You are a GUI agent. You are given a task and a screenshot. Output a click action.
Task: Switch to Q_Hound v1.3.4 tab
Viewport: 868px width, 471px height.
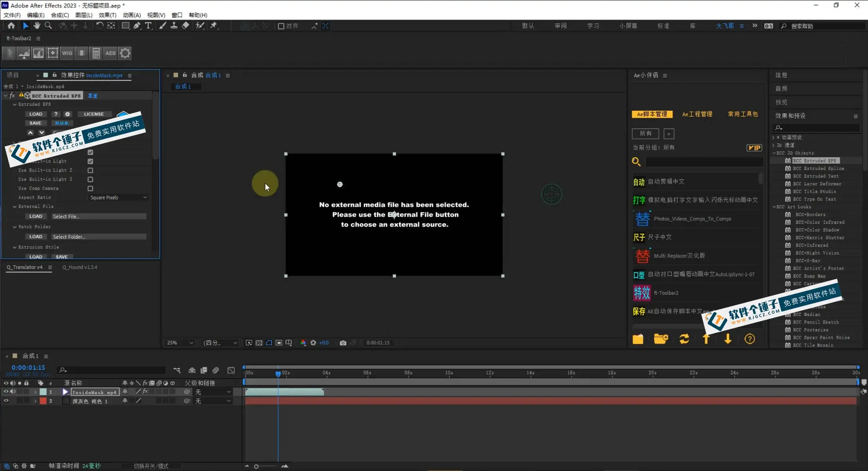coord(80,267)
